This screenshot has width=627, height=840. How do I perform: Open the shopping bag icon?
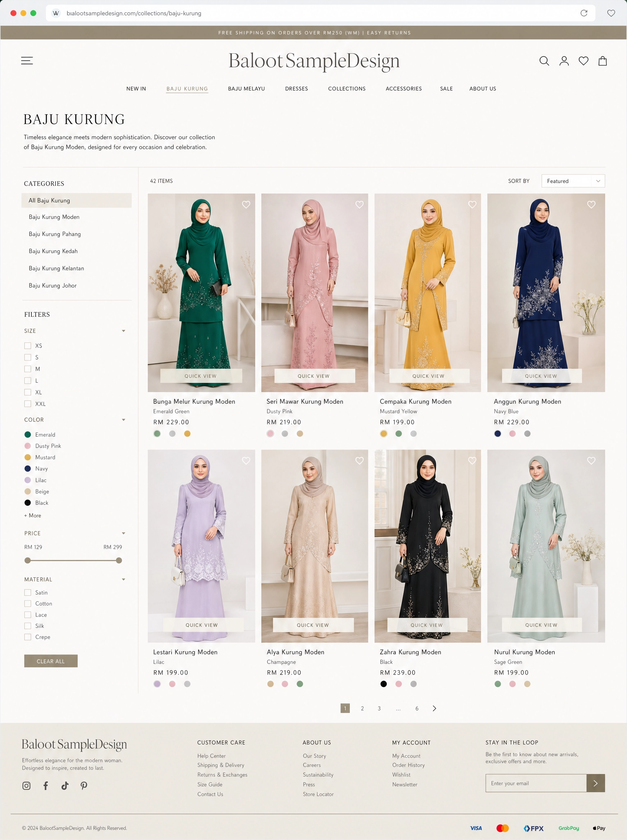[x=603, y=61]
